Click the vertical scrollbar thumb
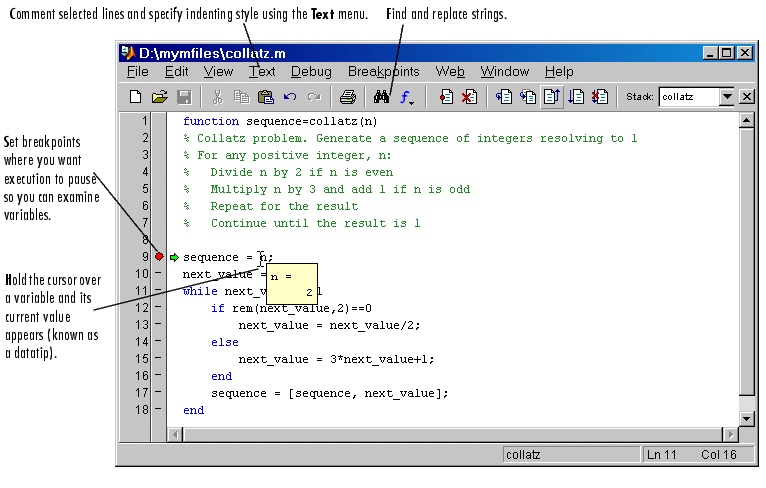This screenshot has width=766, height=488. [746, 261]
